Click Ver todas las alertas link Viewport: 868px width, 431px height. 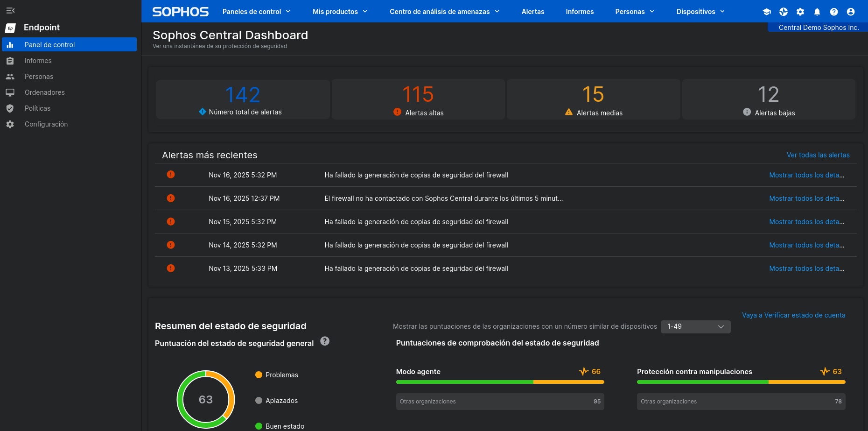pyautogui.click(x=818, y=155)
